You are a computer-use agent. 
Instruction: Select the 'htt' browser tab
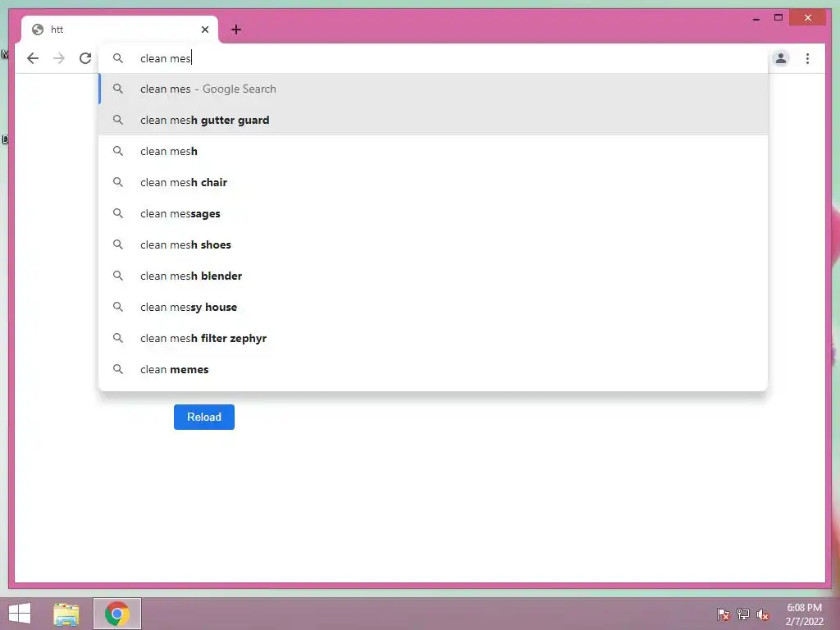click(x=120, y=30)
